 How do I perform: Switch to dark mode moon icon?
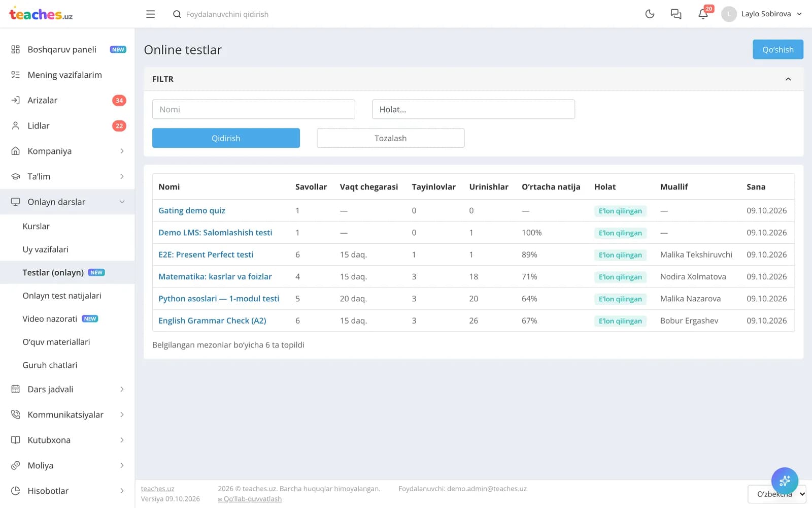pyautogui.click(x=650, y=14)
